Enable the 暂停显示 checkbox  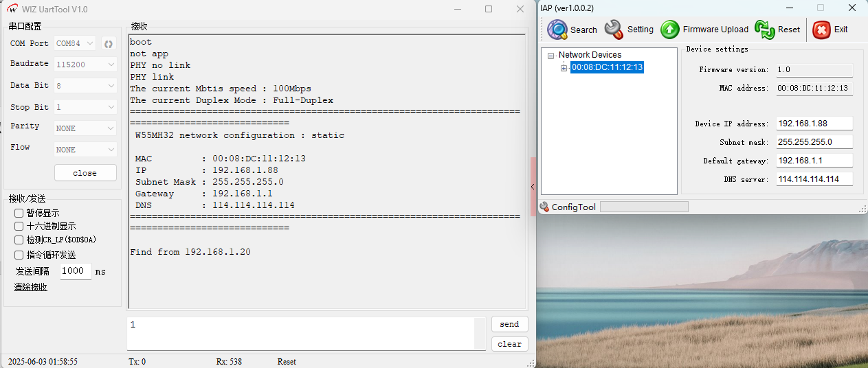click(x=19, y=213)
